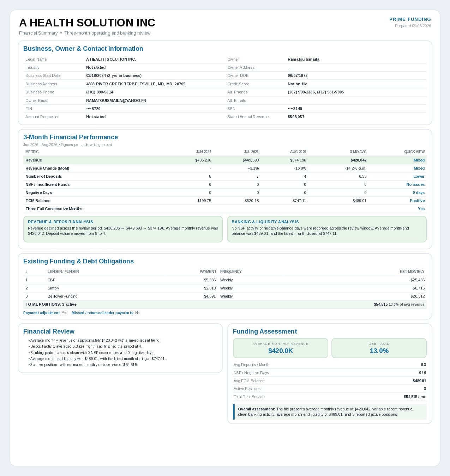Click the 3-Month Financial Performance heading
Image resolution: width=450 pixels, height=476 pixels.
coord(71,137)
